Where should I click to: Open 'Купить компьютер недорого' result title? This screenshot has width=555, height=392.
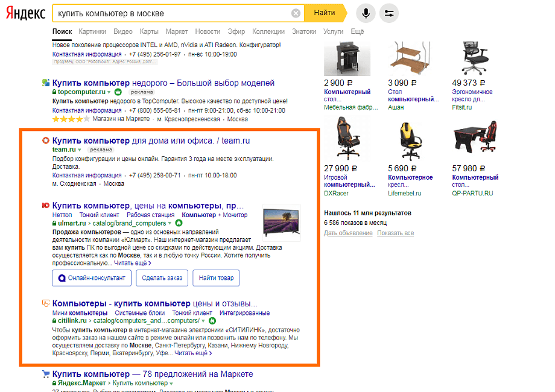coord(163,83)
